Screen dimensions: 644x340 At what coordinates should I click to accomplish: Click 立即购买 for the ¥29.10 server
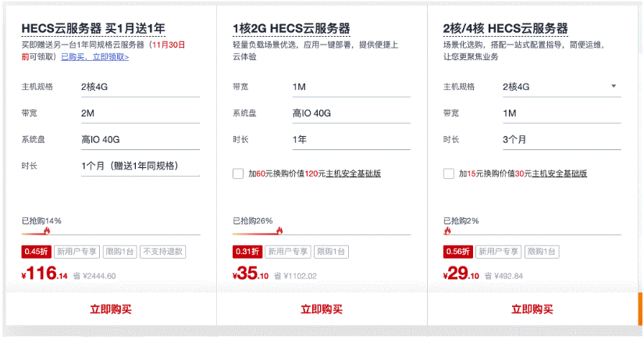click(x=532, y=310)
